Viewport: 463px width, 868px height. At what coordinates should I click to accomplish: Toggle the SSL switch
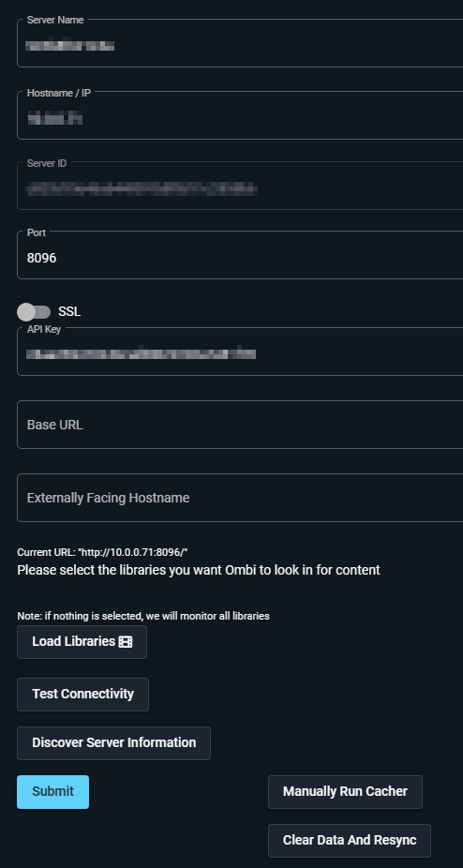34,311
